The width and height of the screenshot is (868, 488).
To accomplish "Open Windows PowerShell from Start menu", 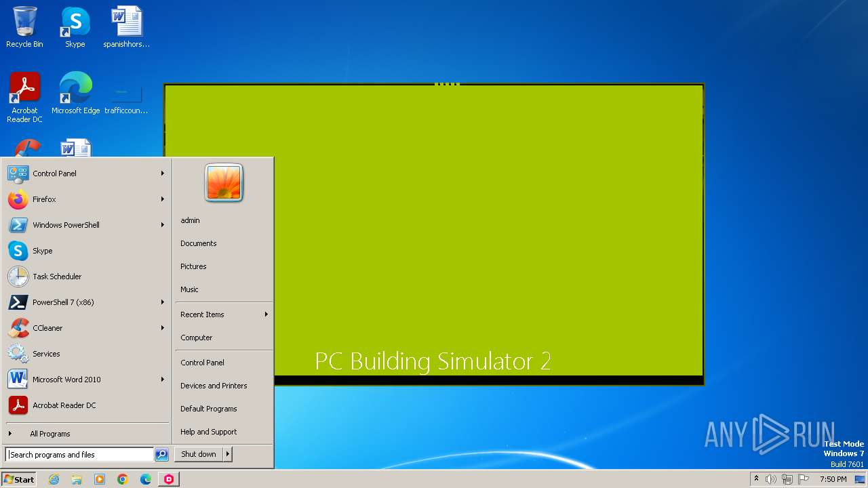I will point(86,225).
